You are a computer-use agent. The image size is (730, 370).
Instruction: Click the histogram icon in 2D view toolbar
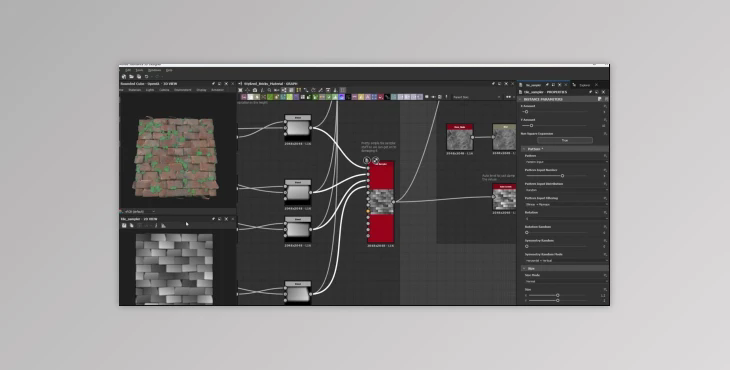[x=163, y=225]
